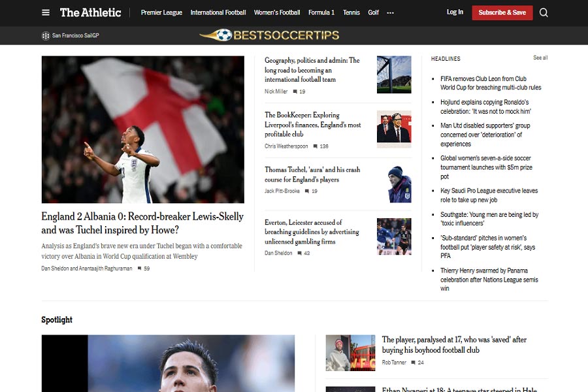Open comments icon on Nick Miller article

295,91
